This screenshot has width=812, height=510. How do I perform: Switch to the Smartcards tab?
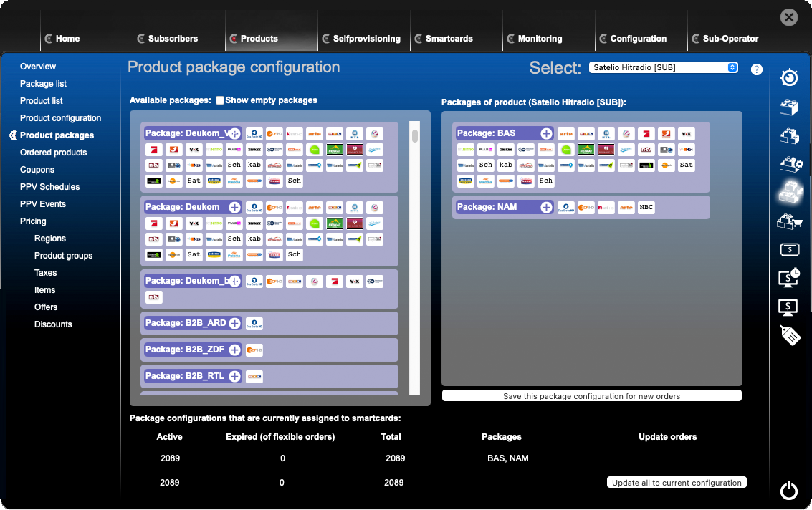coord(449,39)
